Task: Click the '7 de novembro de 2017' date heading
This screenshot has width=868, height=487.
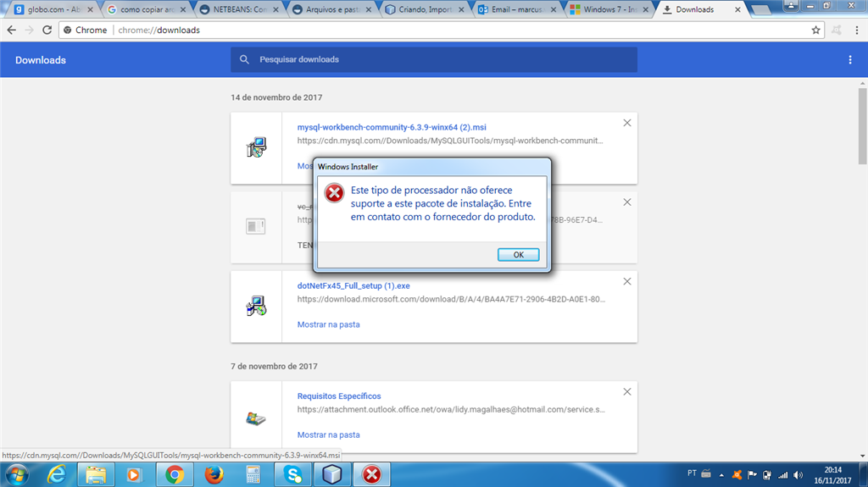Action: [x=274, y=367]
